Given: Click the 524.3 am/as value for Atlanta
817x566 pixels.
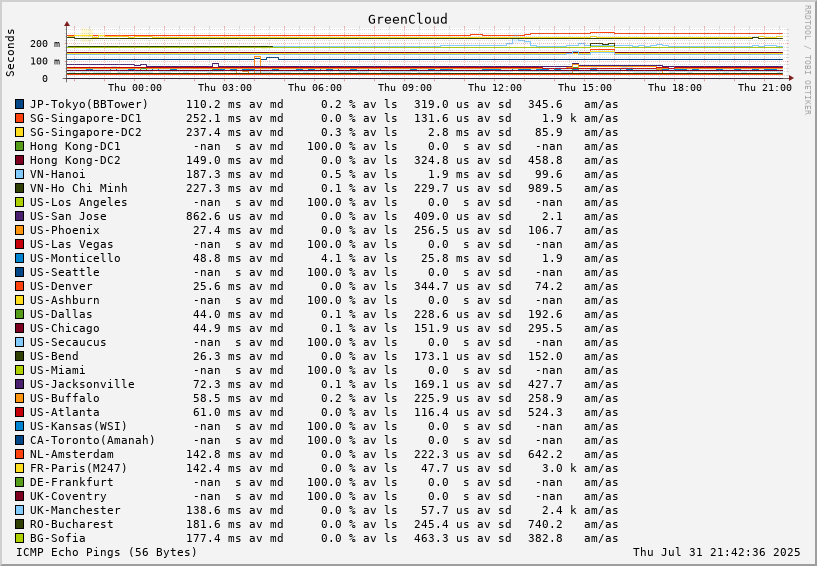Looking at the screenshot, I should click(545, 412).
